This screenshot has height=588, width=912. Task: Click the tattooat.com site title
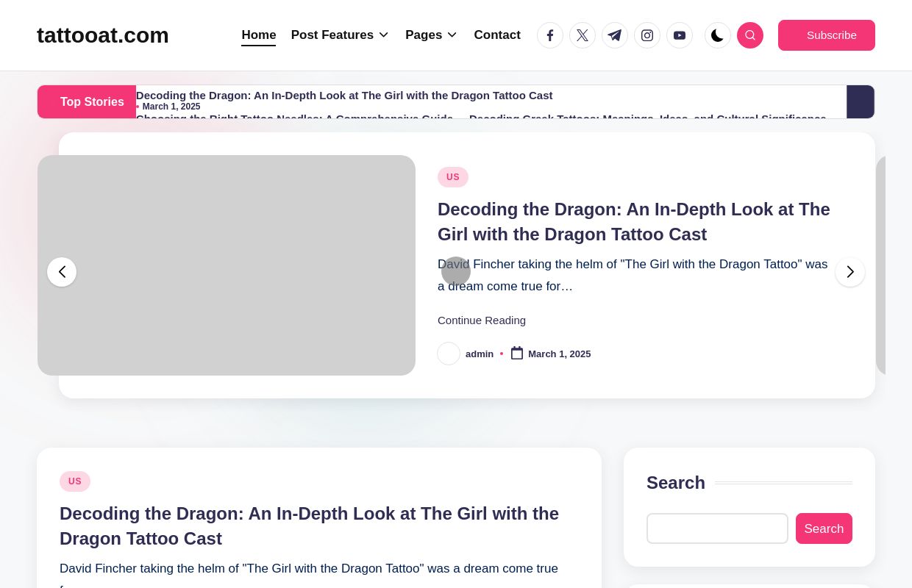(x=103, y=35)
